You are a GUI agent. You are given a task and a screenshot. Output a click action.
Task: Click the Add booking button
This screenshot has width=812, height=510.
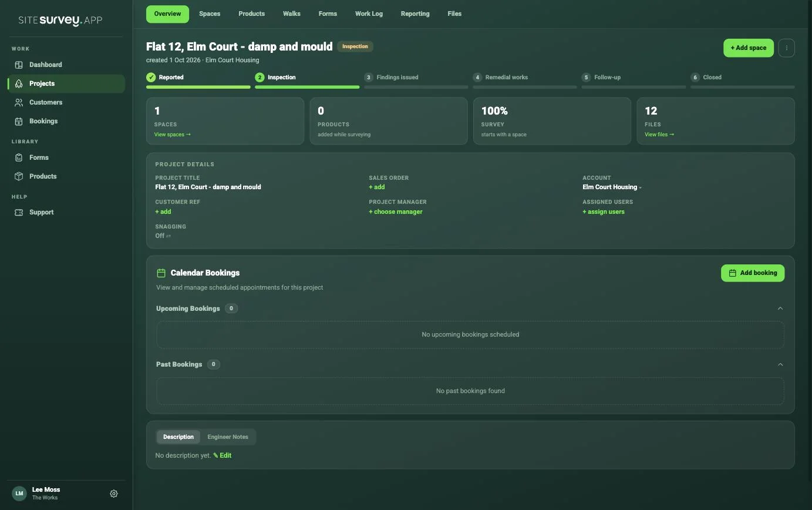click(x=753, y=273)
